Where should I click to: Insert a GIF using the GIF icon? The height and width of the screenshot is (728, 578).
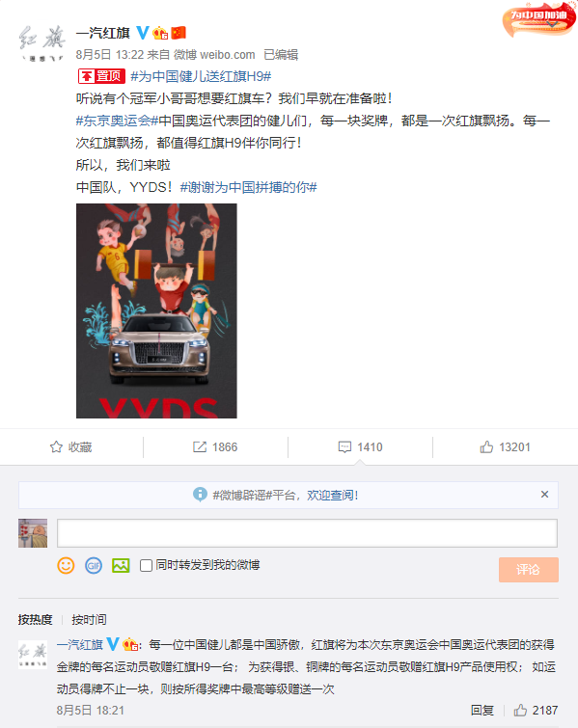(94, 565)
